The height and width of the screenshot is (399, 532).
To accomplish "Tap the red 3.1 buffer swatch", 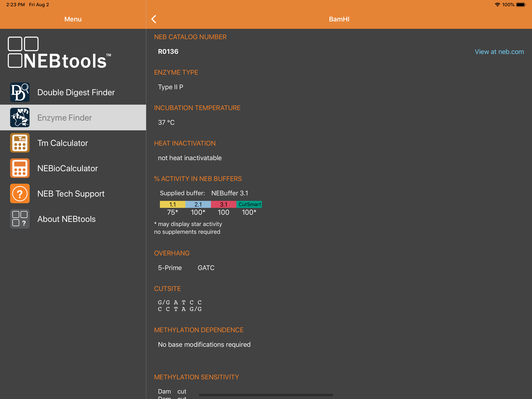I will [223, 204].
